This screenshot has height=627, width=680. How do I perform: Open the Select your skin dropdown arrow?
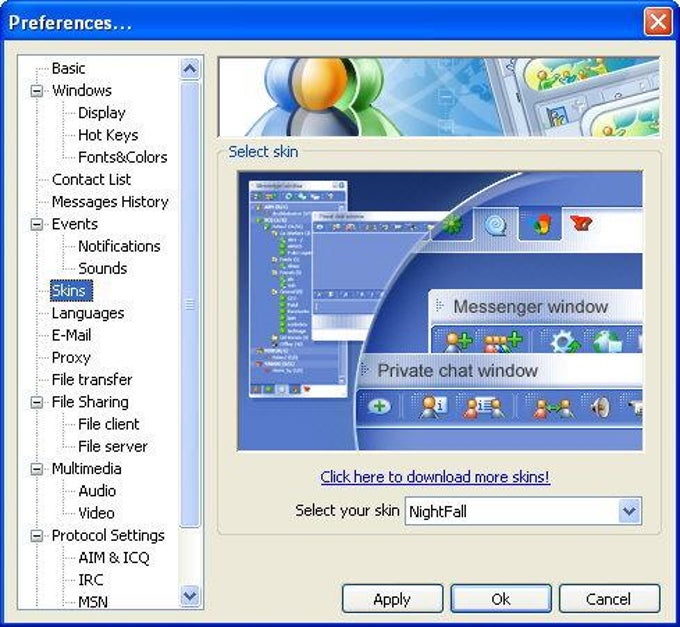[x=629, y=511]
